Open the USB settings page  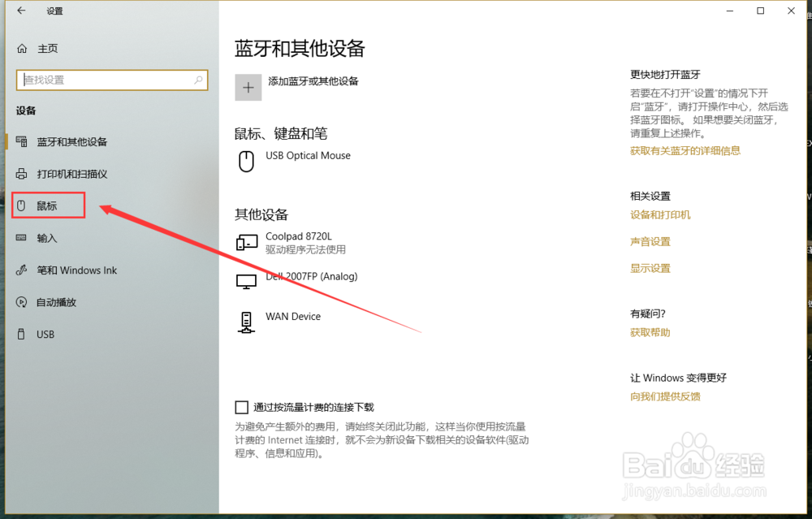point(45,334)
